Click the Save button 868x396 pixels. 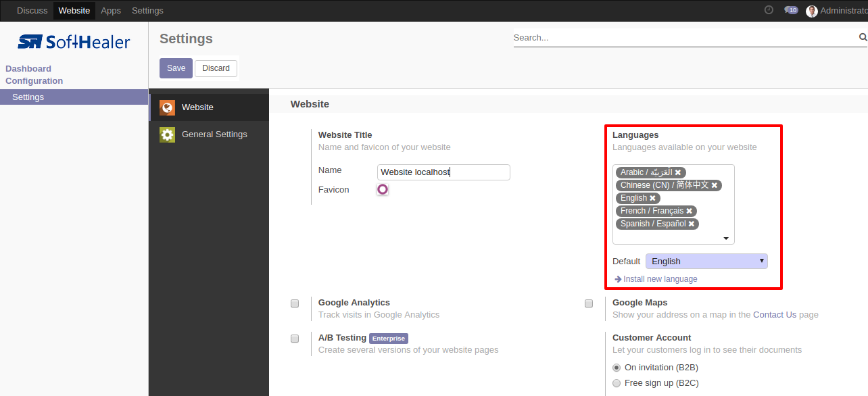tap(176, 68)
